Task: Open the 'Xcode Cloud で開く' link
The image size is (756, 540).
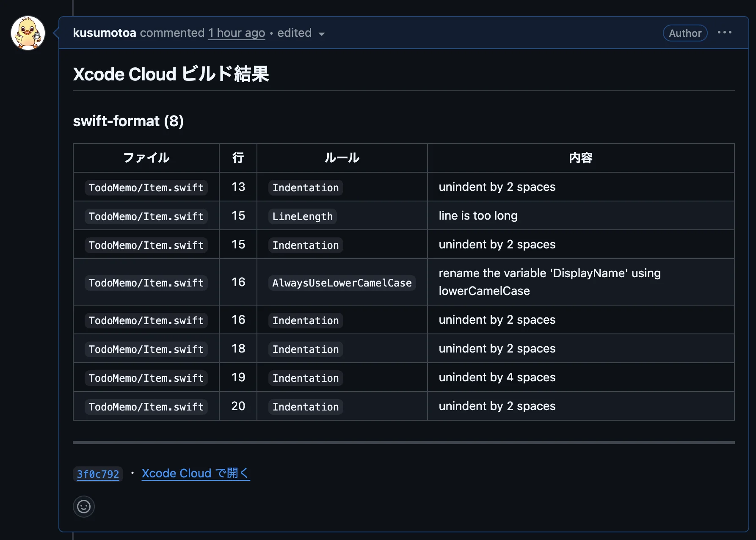Action: (196, 473)
